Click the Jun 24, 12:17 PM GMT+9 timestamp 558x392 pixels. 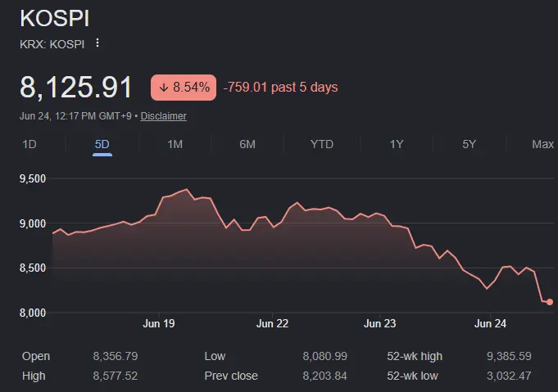coord(75,116)
